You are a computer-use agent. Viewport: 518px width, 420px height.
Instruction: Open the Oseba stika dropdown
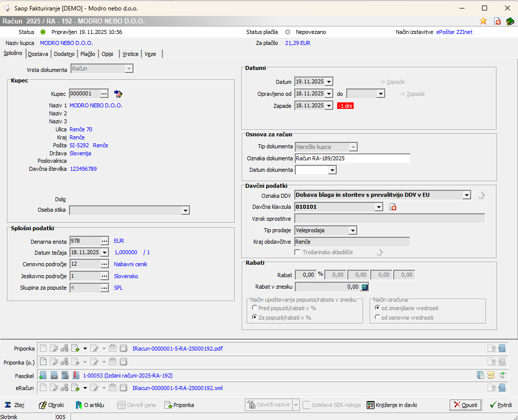click(x=185, y=211)
